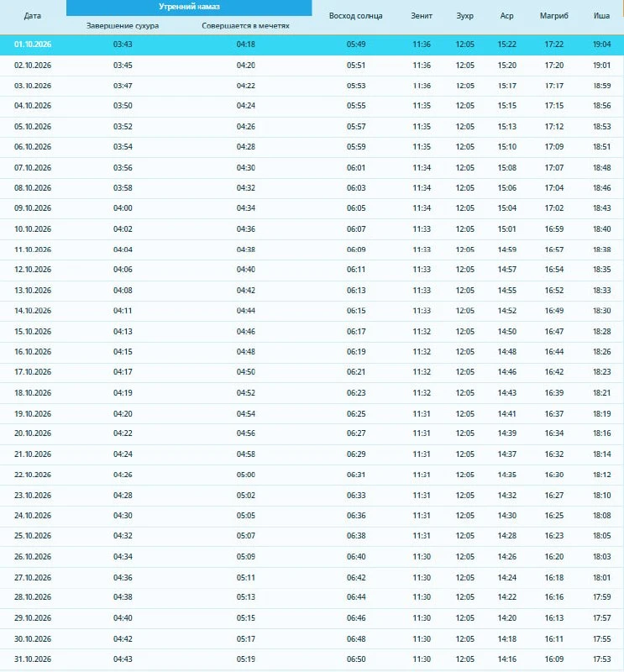Select date 17.10.2026

pyautogui.click(x=33, y=371)
